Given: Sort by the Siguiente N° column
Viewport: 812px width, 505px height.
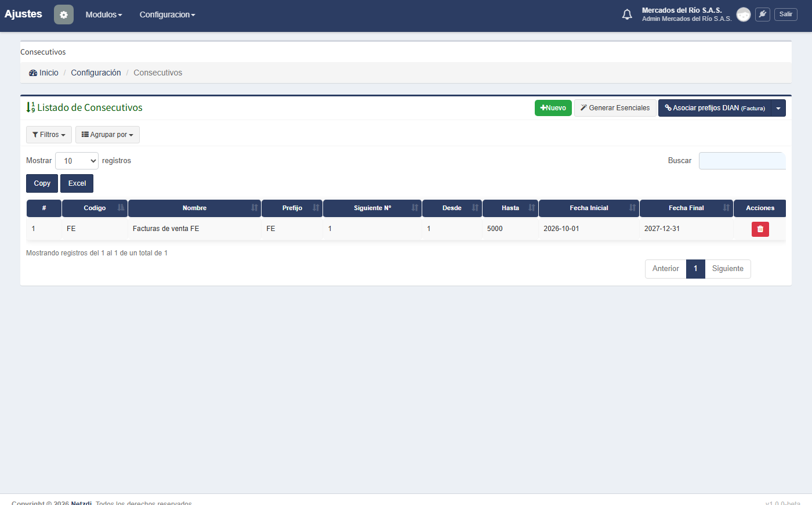Looking at the screenshot, I should click(372, 208).
